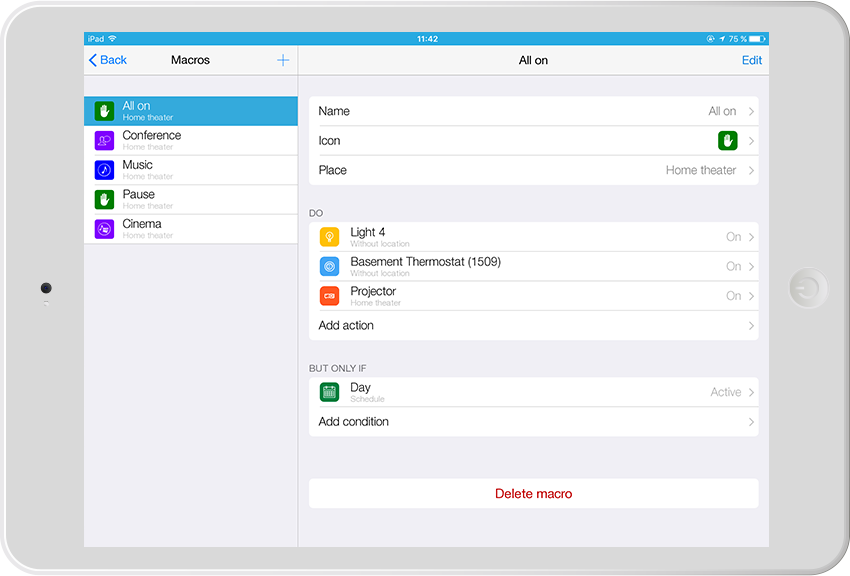This screenshot has height=576, width=850.
Task: Tap the plus icon to add a macro
Action: click(x=283, y=60)
